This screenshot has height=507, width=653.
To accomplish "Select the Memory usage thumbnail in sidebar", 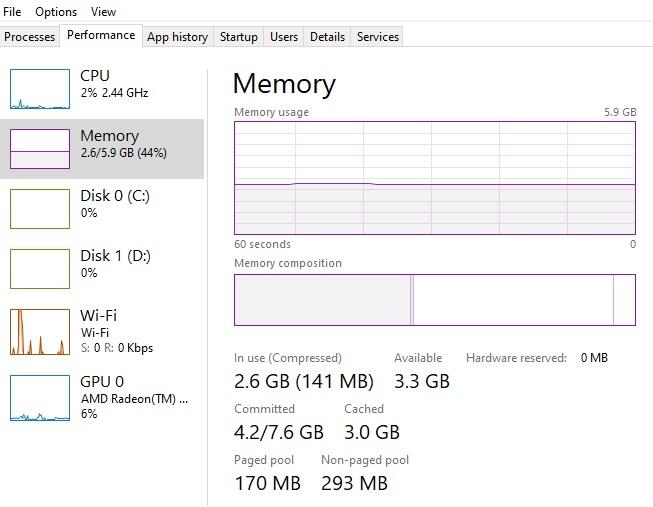I will tap(40, 149).
